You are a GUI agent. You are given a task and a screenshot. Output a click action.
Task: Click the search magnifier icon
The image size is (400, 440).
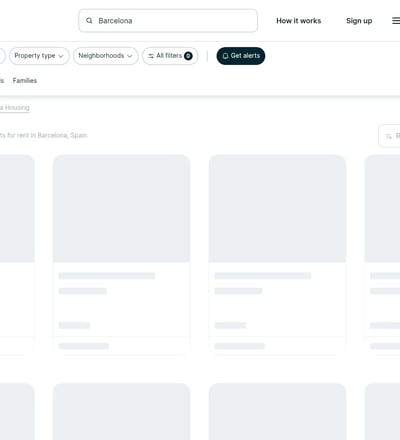(x=89, y=21)
